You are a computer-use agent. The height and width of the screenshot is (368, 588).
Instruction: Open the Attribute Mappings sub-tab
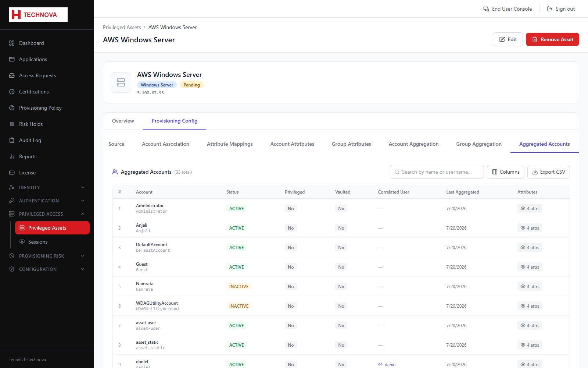tap(230, 144)
